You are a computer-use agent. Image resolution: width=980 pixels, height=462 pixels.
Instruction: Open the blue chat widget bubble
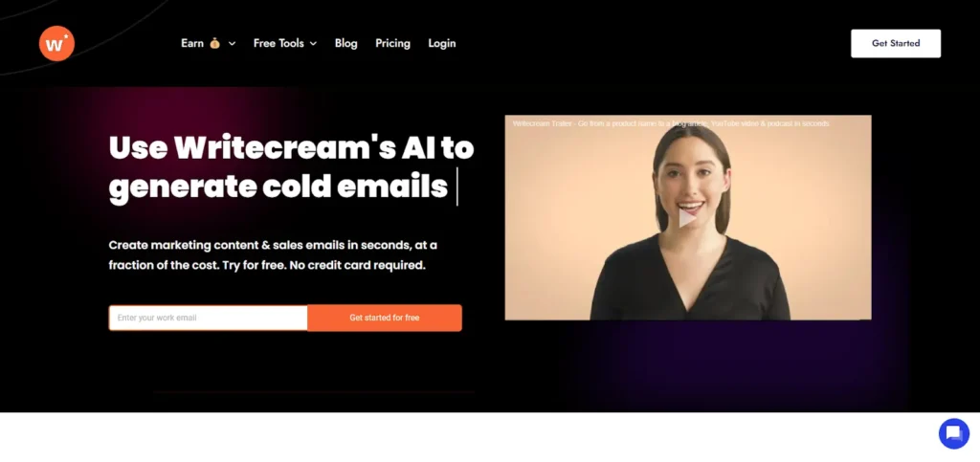954,433
